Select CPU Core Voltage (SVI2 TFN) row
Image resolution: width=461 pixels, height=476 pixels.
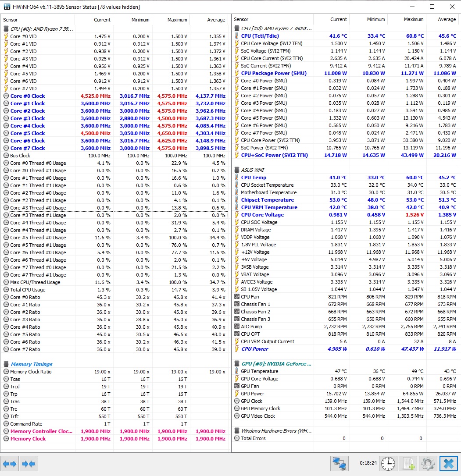coord(346,43)
